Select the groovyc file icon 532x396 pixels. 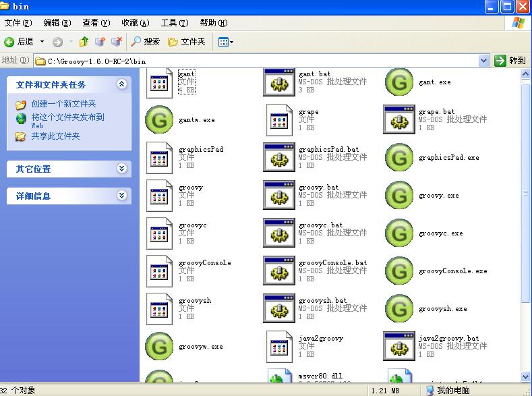(x=159, y=233)
